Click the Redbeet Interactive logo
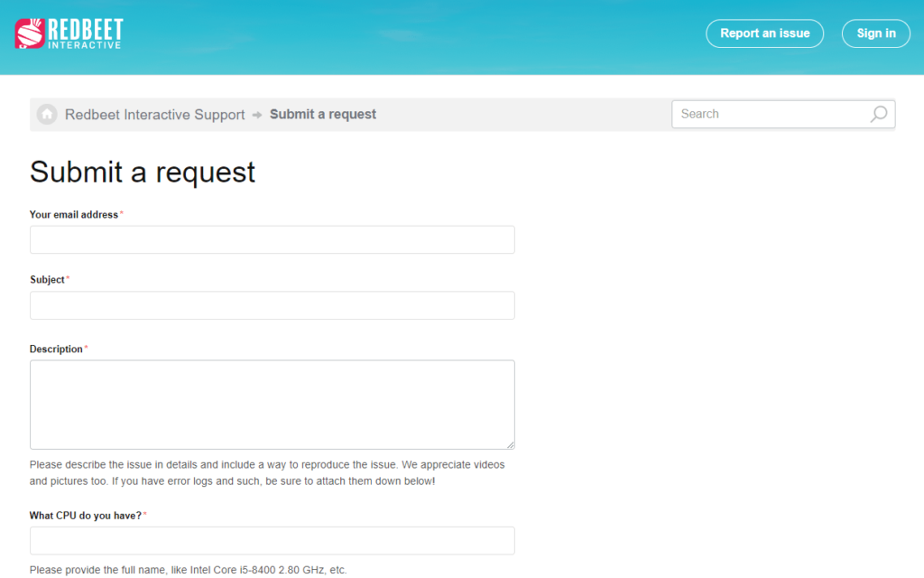The width and height of the screenshot is (924, 578). 69,33
